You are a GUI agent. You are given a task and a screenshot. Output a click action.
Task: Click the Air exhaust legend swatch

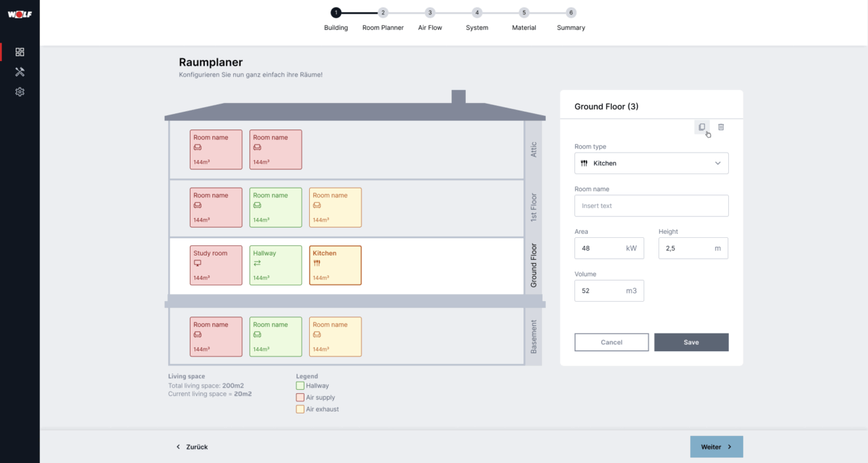[x=300, y=409]
